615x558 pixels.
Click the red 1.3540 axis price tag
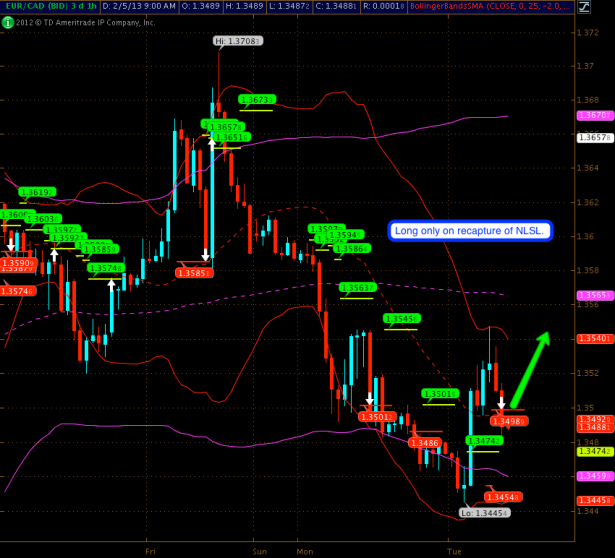pyautogui.click(x=594, y=339)
